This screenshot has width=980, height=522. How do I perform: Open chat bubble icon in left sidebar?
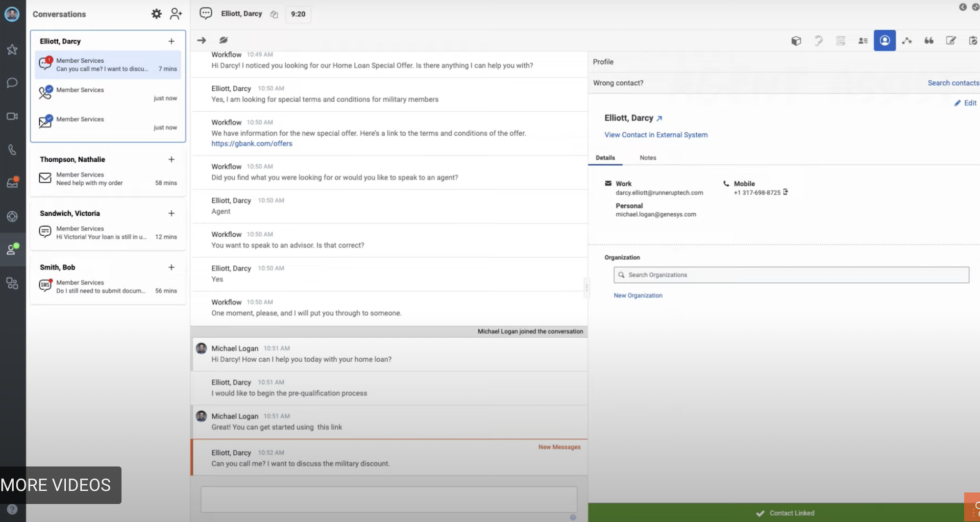[x=12, y=83]
